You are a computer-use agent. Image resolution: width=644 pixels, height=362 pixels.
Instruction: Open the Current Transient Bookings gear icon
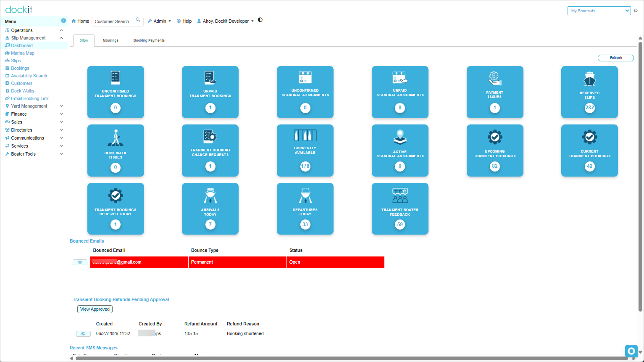590,137
